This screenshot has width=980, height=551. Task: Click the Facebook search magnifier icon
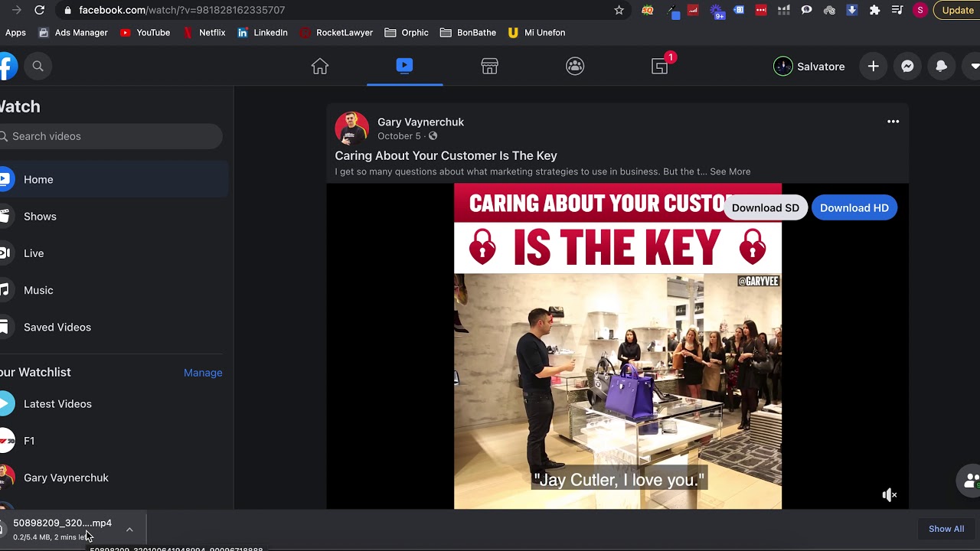pyautogui.click(x=38, y=67)
